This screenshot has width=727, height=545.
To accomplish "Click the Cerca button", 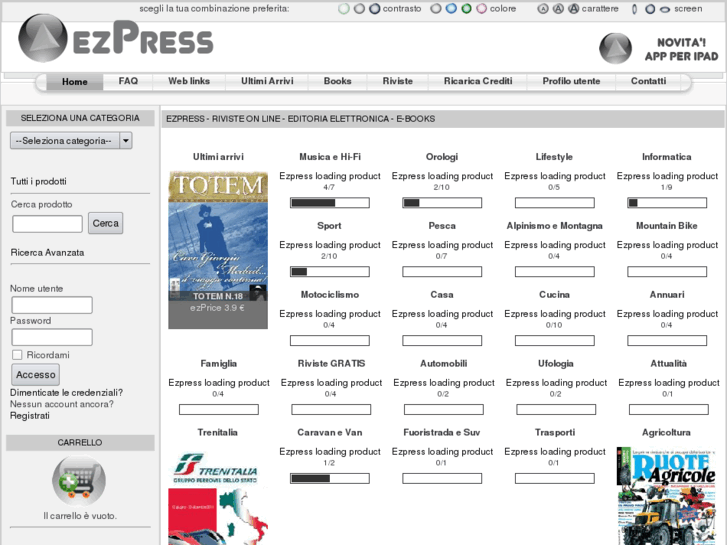I will (105, 223).
